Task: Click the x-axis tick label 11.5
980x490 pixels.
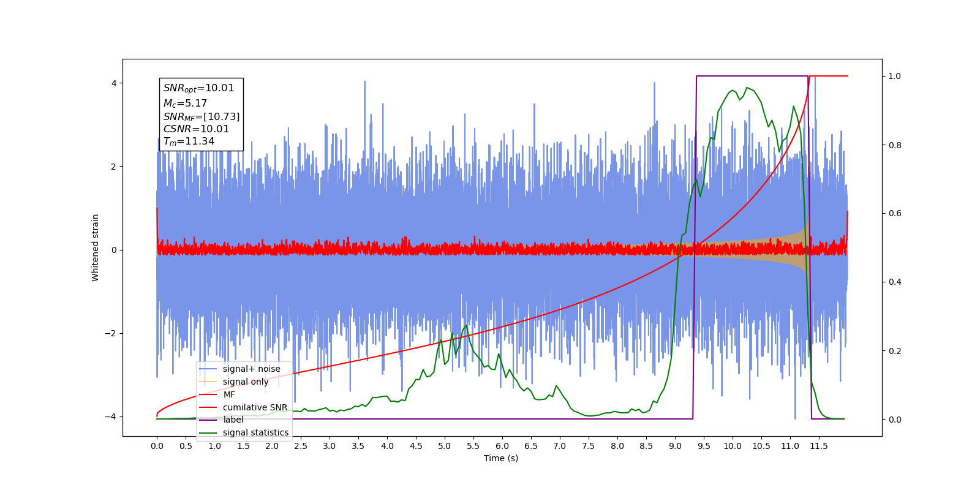Action: coord(819,446)
